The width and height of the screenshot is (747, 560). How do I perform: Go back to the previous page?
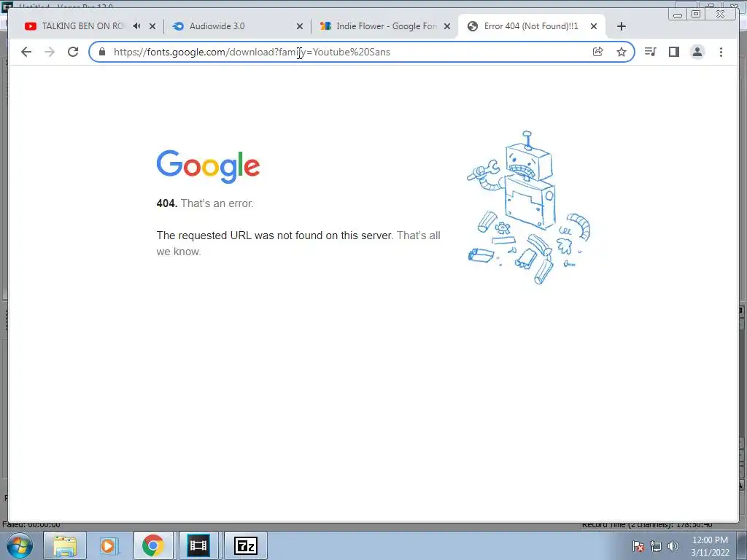click(26, 52)
